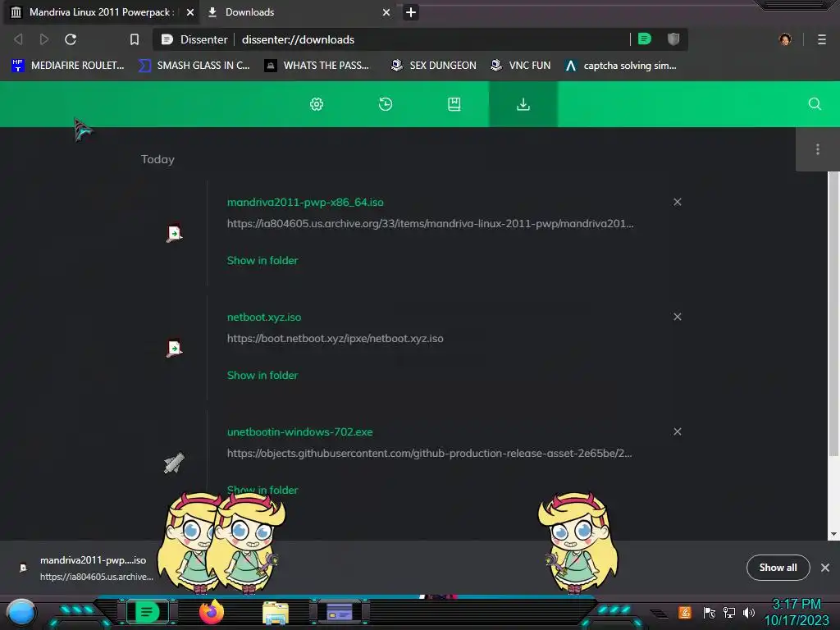
Task: Close the bottom download shelf
Action: 825,568
